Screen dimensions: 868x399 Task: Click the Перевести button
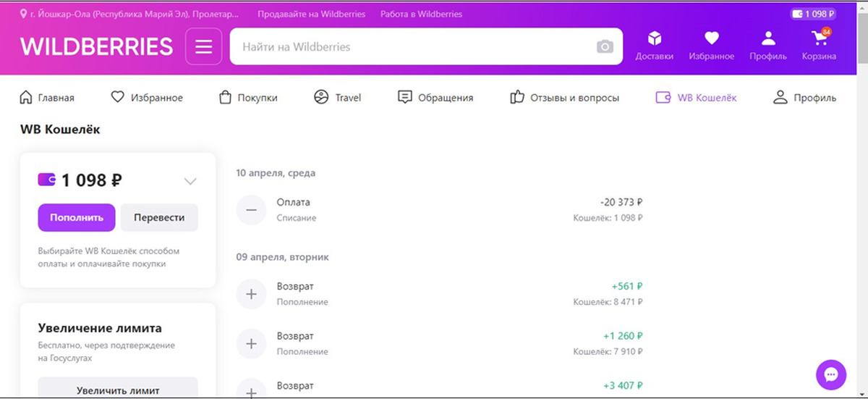(x=159, y=217)
